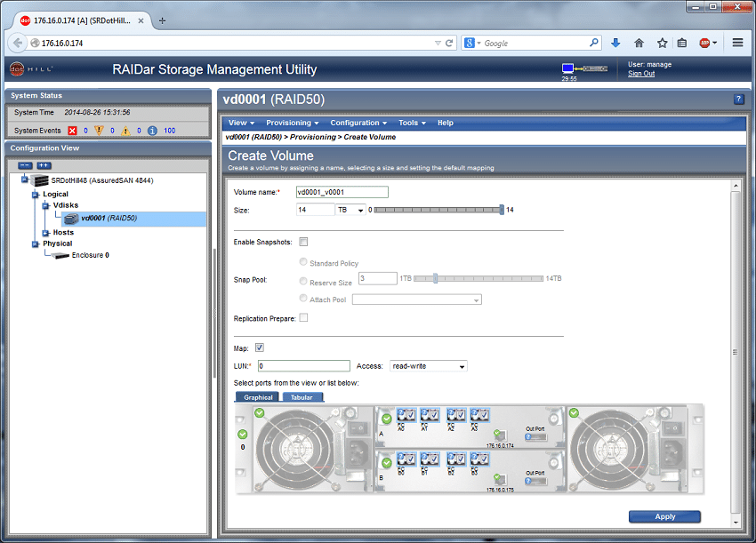Click the Firefox downloads arrow icon
The width and height of the screenshot is (756, 543).
615,43
